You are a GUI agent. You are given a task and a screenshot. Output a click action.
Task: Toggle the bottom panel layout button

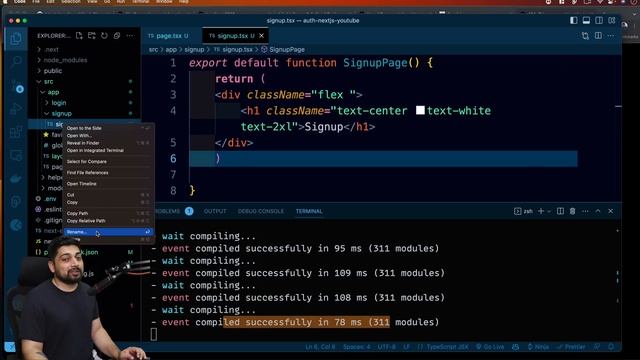(x=586, y=20)
